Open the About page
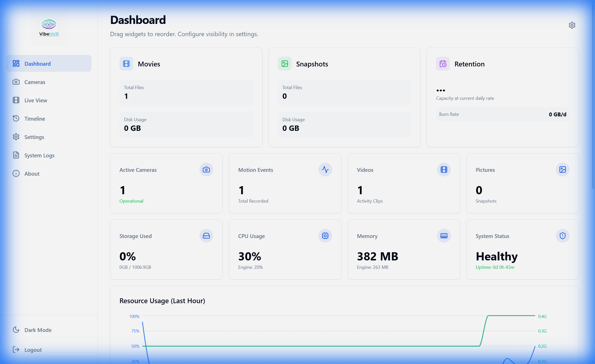 (x=32, y=174)
